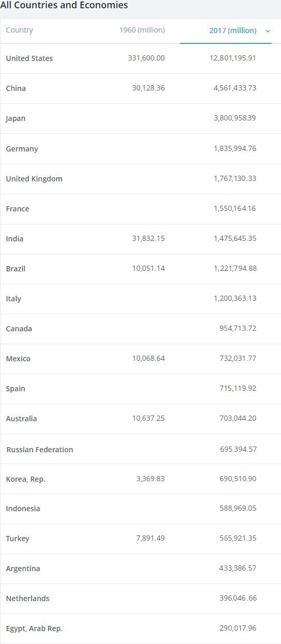
Task: Click the sort chevron beside 2017 (million)
Action: pyautogui.click(x=268, y=31)
